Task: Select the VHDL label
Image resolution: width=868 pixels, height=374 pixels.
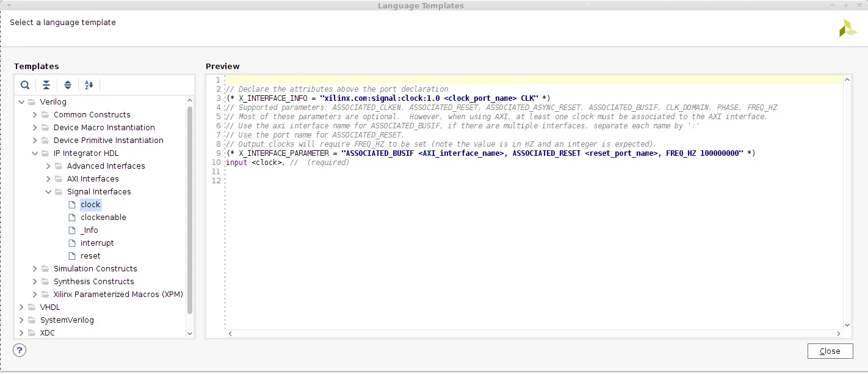Action: 50,307
